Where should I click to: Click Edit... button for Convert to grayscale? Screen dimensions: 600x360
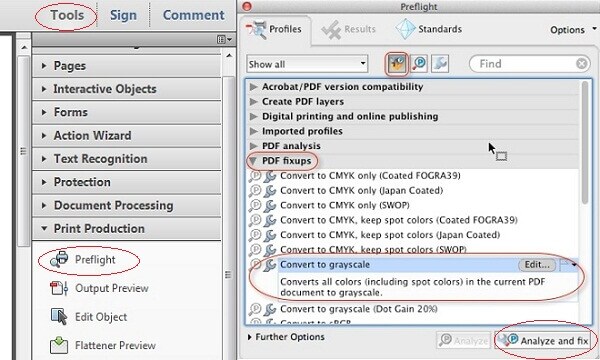click(x=537, y=265)
